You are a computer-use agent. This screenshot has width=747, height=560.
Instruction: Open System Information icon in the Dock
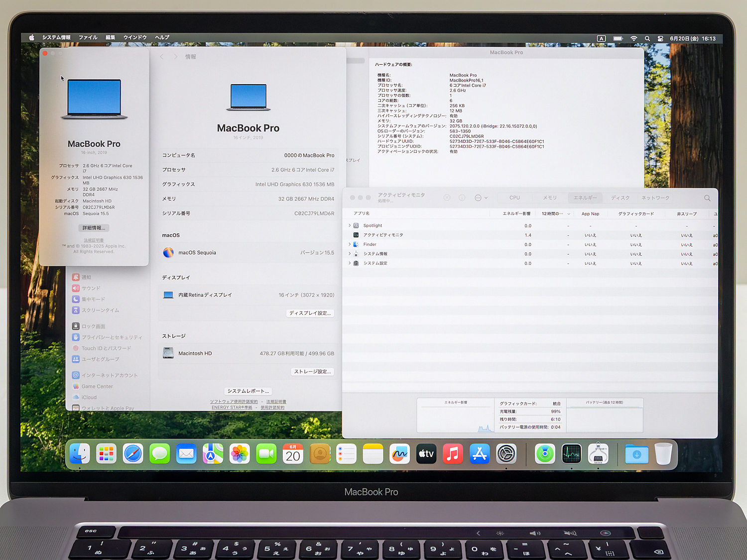coord(598,453)
